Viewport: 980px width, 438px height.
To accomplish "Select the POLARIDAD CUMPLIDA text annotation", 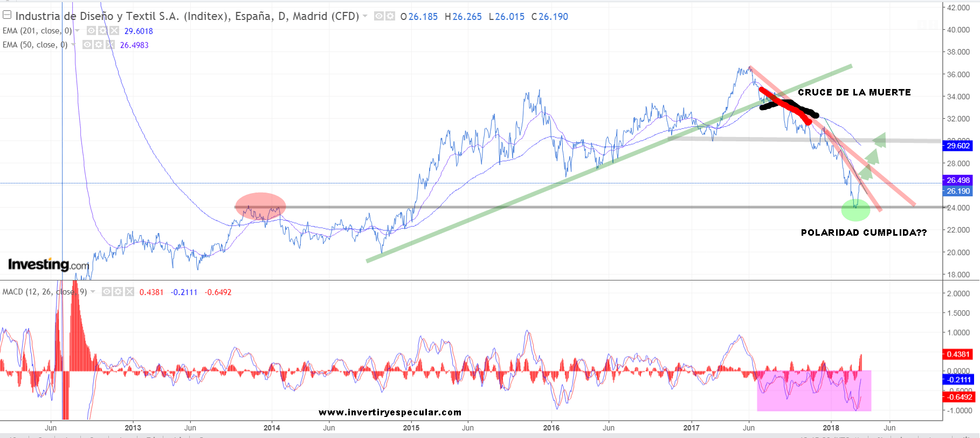I will click(x=864, y=232).
